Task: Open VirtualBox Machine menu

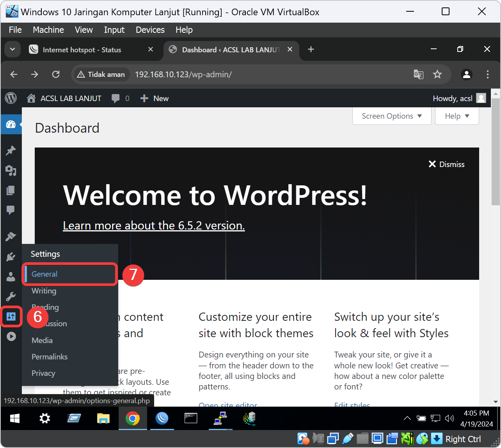Action: pos(48,30)
